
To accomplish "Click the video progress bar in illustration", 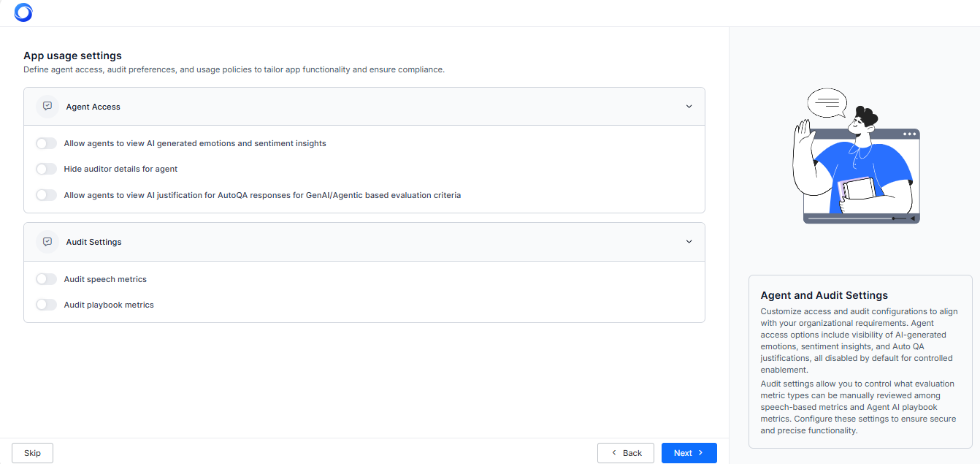I will pos(851,218).
